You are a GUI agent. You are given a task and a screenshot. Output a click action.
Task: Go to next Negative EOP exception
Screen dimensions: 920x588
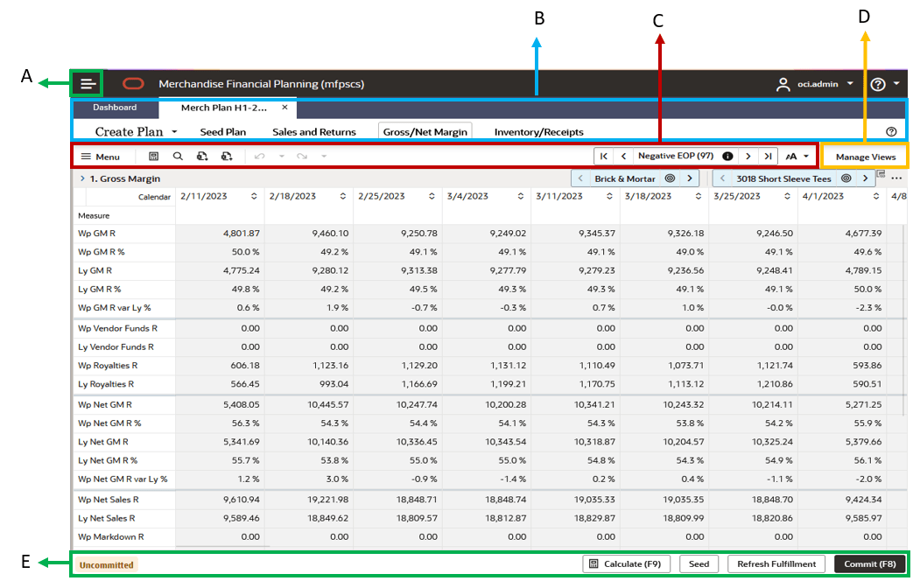748,156
